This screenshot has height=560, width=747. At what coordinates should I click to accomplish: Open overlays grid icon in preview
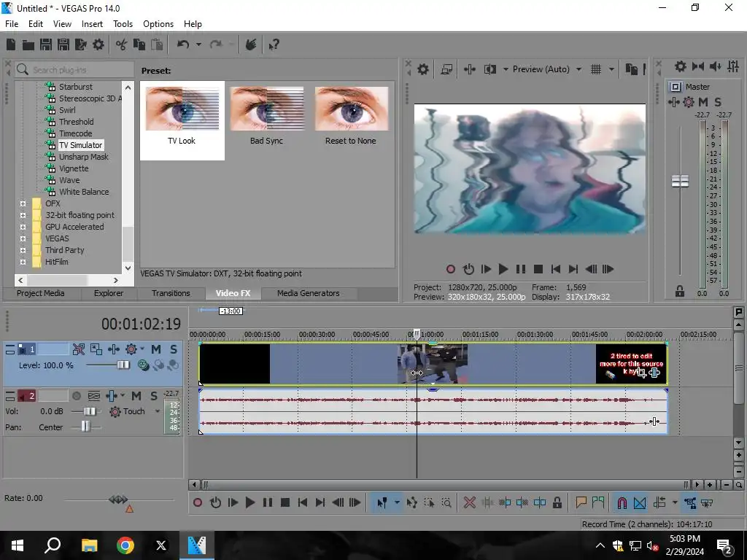point(596,69)
